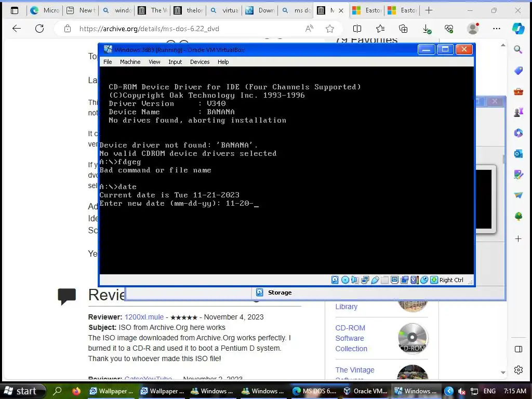Open the Machine menu in VirtualBox

coord(130,62)
